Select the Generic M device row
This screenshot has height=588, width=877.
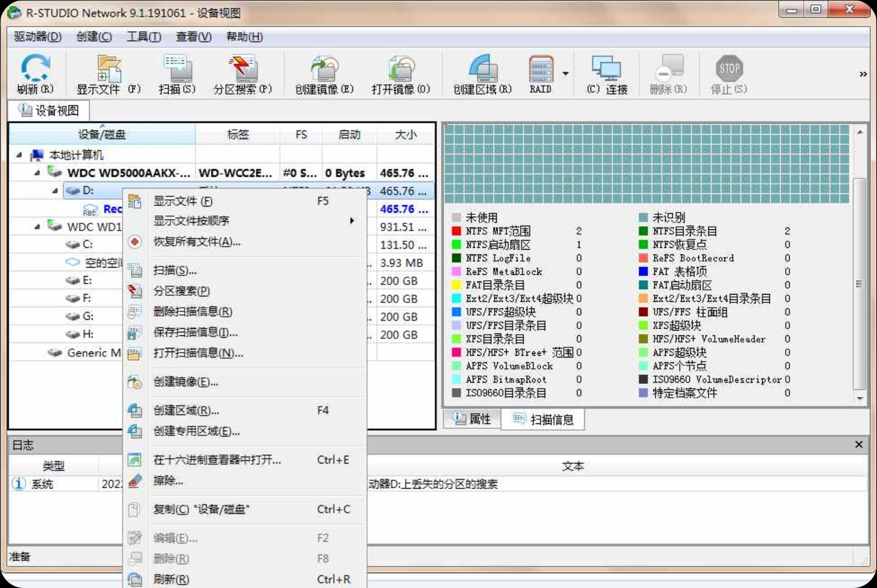pos(84,353)
